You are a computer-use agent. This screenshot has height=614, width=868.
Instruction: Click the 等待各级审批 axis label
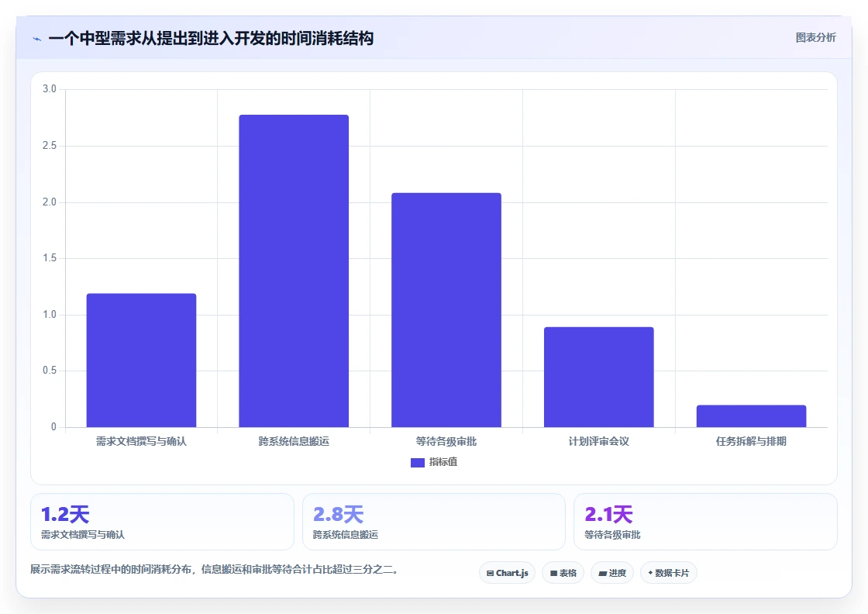(446, 441)
